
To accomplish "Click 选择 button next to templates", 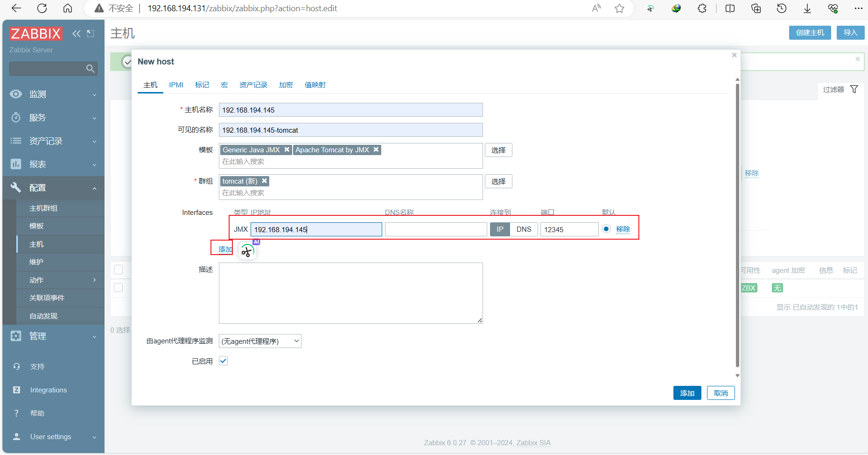I will [498, 150].
